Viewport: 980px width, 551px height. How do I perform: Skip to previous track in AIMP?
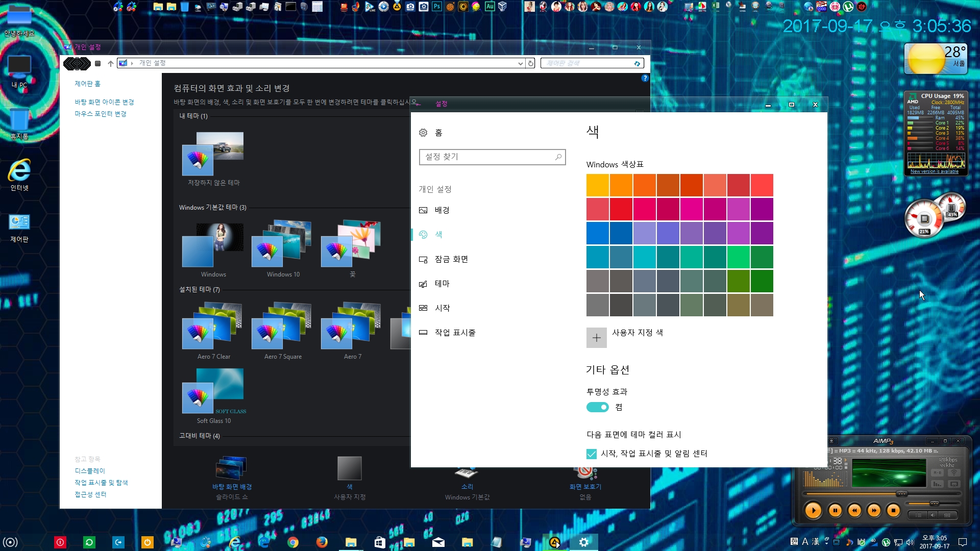pyautogui.click(x=854, y=510)
